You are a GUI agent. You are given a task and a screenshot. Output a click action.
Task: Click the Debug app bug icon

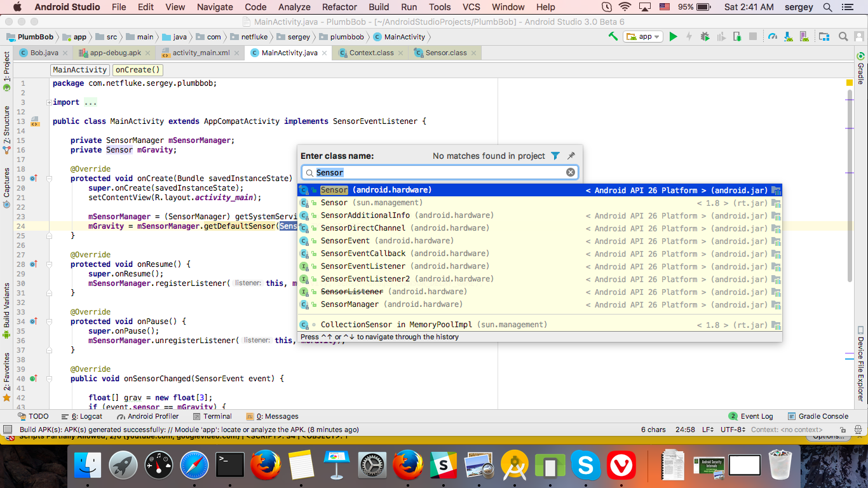click(x=705, y=36)
